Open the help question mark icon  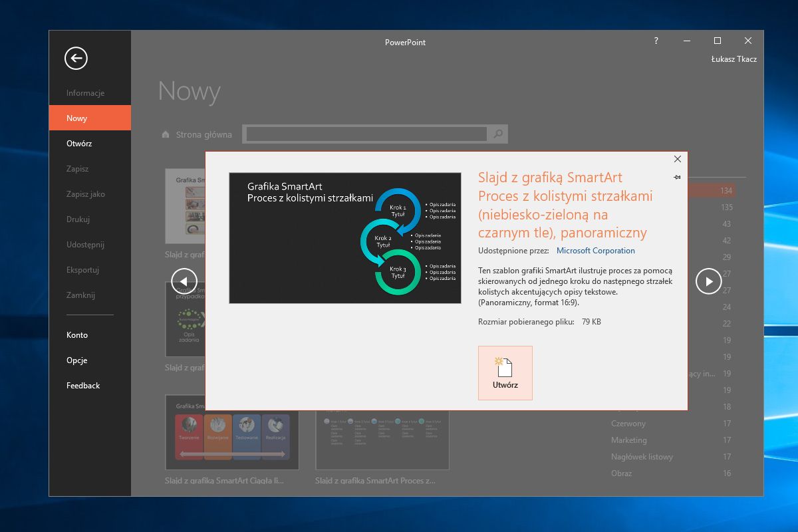pos(656,41)
